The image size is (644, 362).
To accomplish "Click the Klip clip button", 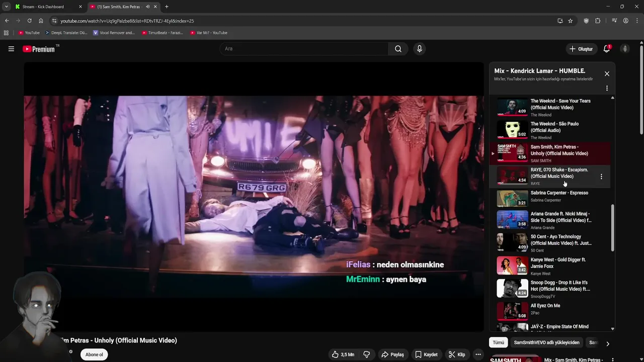I will (x=457, y=354).
